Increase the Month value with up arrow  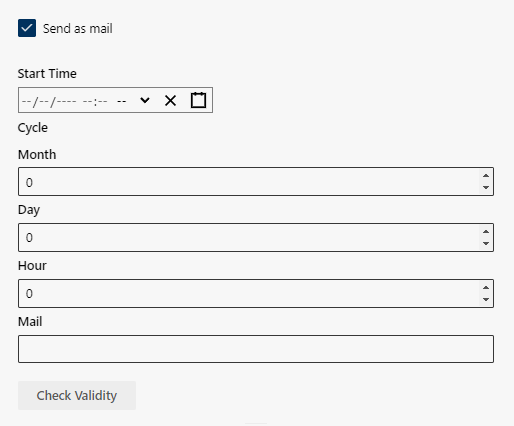tap(486, 176)
